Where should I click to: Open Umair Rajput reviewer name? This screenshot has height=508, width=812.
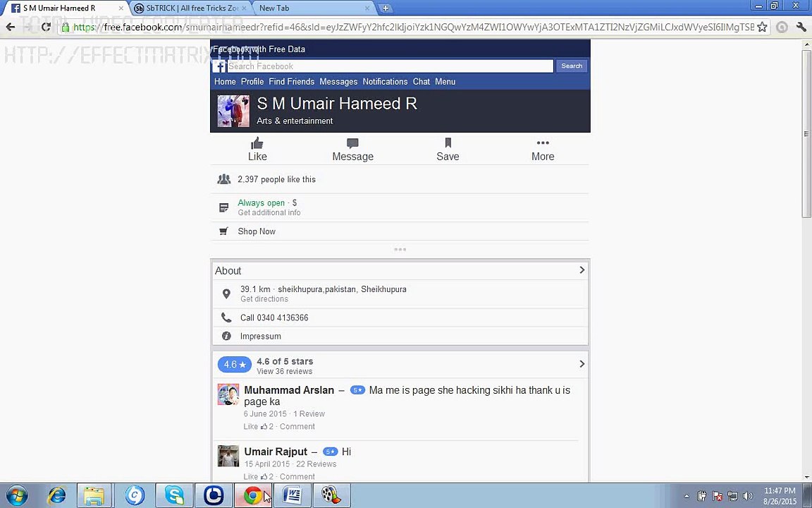[x=276, y=452]
